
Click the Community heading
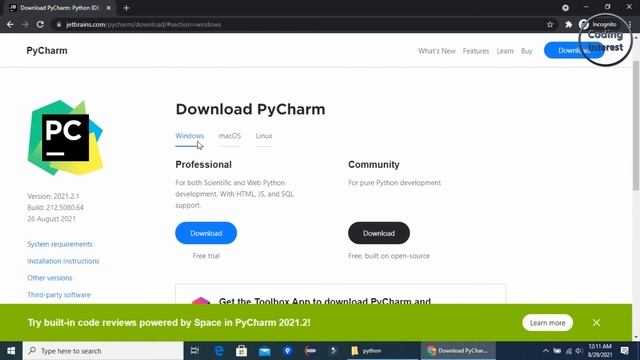(x=374, y=164)
